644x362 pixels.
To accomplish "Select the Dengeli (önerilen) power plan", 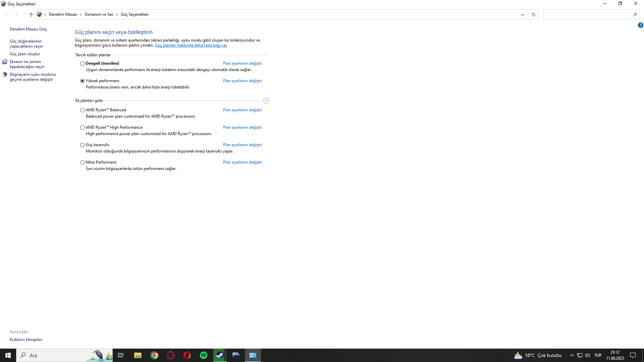I will pyautogui.click(x=82, y=63).
